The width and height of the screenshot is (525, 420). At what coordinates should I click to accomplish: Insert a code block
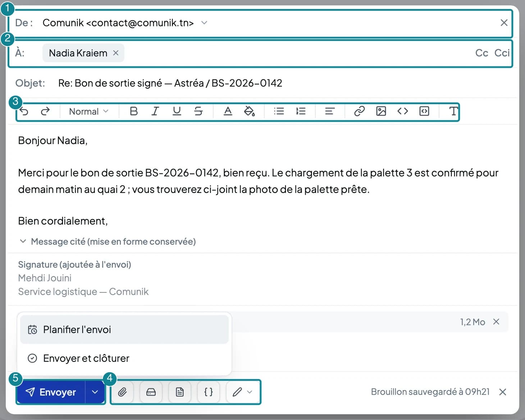click(424, 111)
